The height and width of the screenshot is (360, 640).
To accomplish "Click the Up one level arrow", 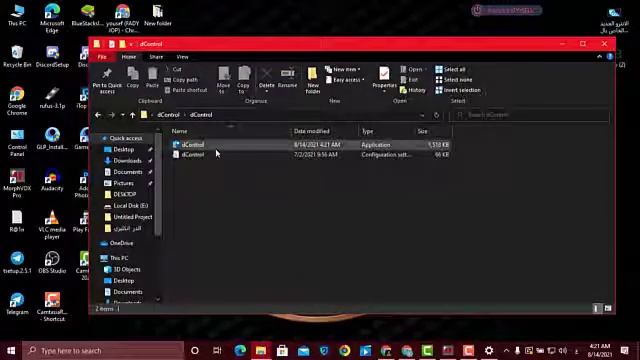I will 133,115.
